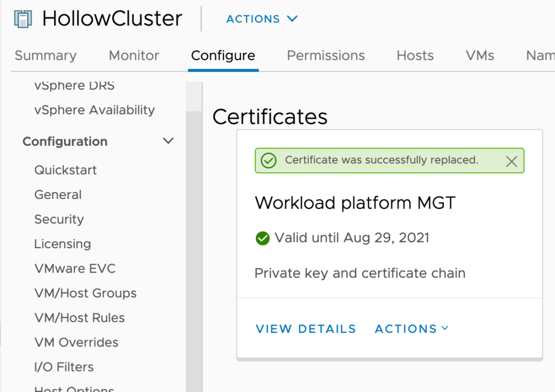Open the cluster ACTIONS dropdown in header

(x=262, y=19)
